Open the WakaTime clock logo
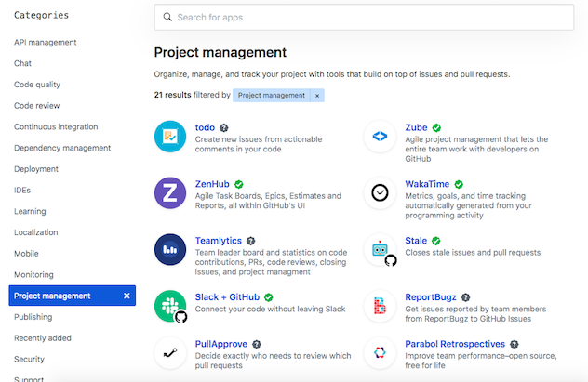Image resolution: width=588 pixels, height=382 pixels. click(380, 193)
